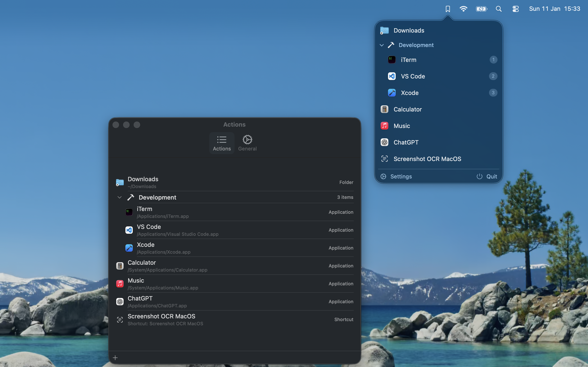Add a new item with the plus button
Screen dimensions: 588x367
click(x=115, y=357)
